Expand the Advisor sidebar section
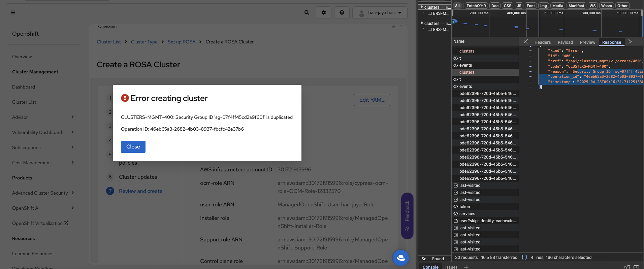This screenshot has height=269, width=644. click(x=43, y=117)
